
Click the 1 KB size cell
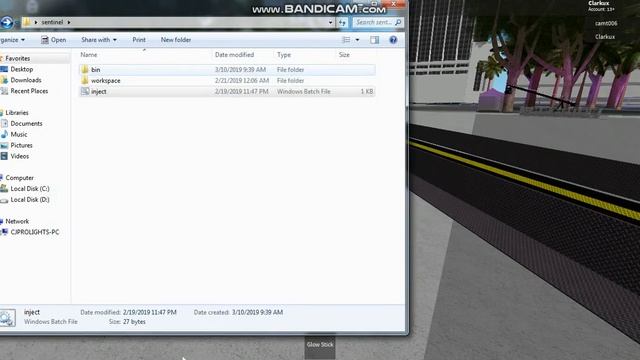[x=367, y=91]
